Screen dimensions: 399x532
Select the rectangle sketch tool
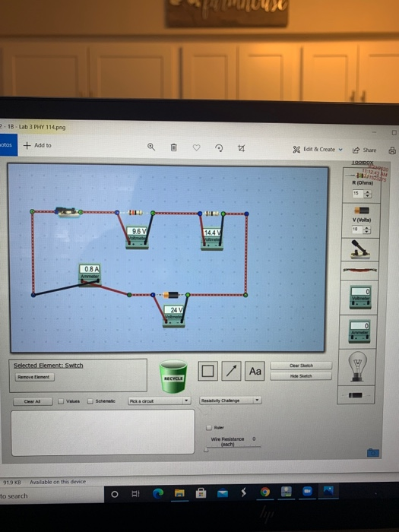point(207,371)
